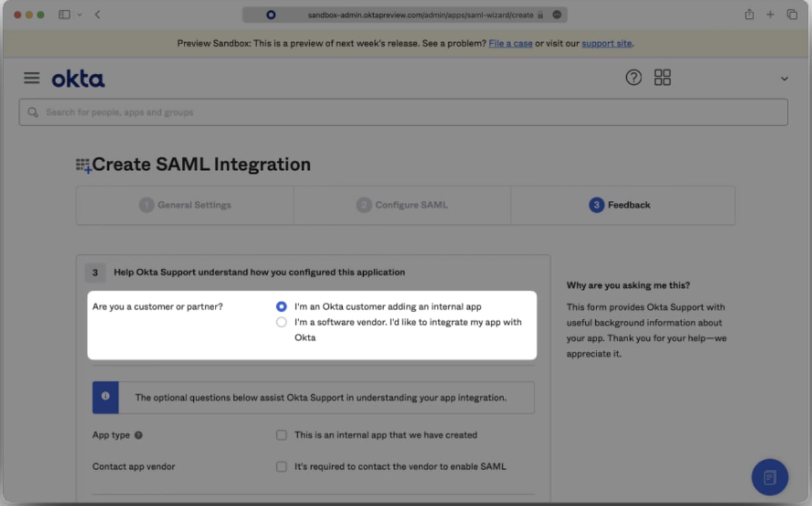Show the Safari tab overview

tap(792, 14)
